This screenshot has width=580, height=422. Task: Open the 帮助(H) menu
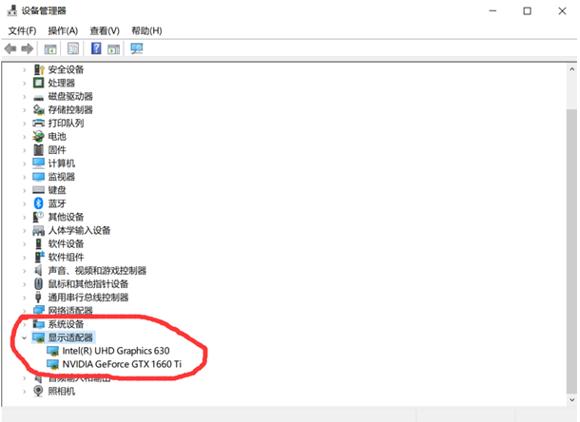point(147,31)
